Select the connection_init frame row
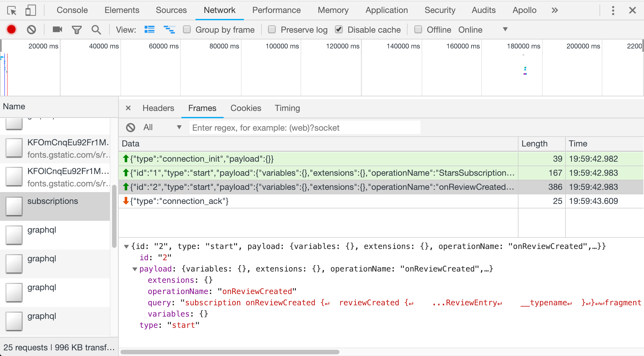644x356 pixels. [x=381, y=159]
